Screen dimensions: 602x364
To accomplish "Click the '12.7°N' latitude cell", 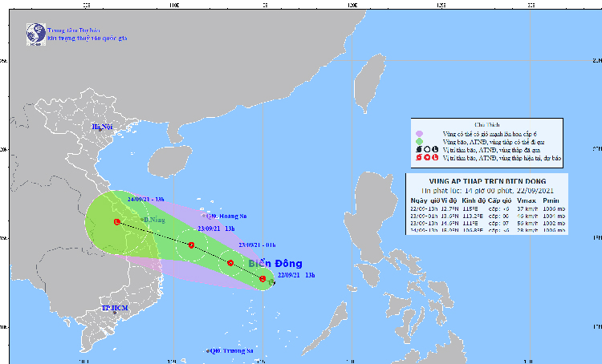I will [x=450, y=209].
